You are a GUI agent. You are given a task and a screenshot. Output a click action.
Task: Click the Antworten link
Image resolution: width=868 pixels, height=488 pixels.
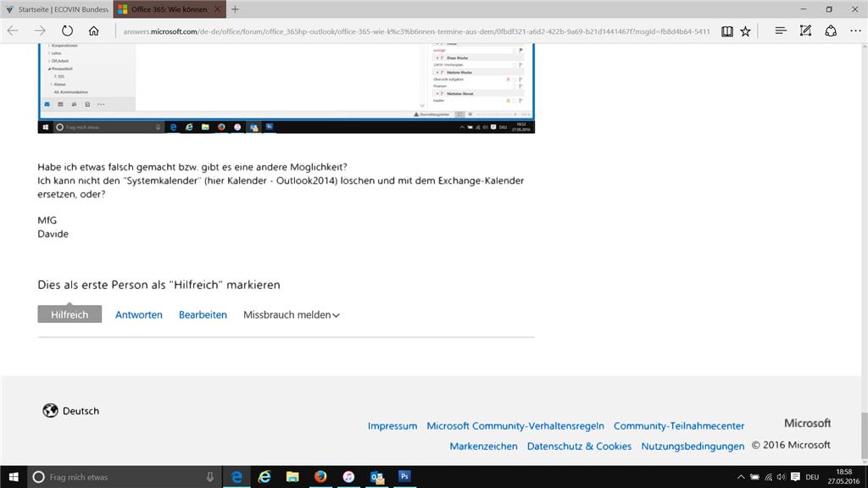(139, 315)
